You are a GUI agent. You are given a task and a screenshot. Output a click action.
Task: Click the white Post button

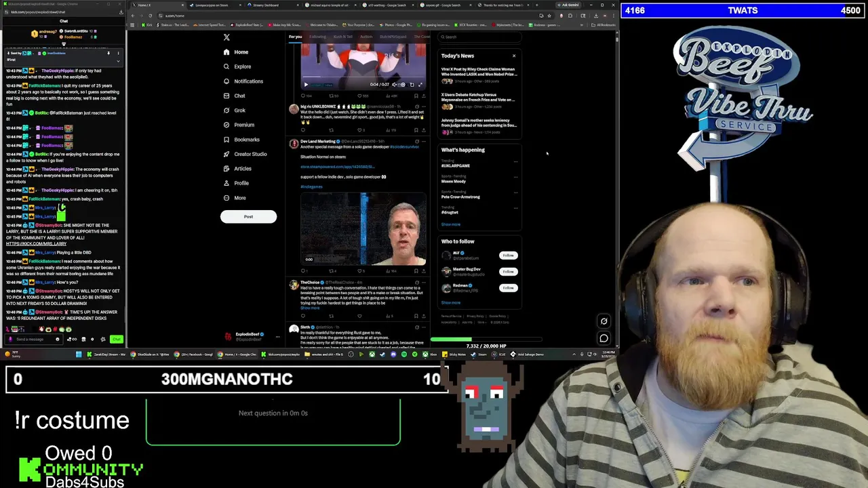click(248, 217)
